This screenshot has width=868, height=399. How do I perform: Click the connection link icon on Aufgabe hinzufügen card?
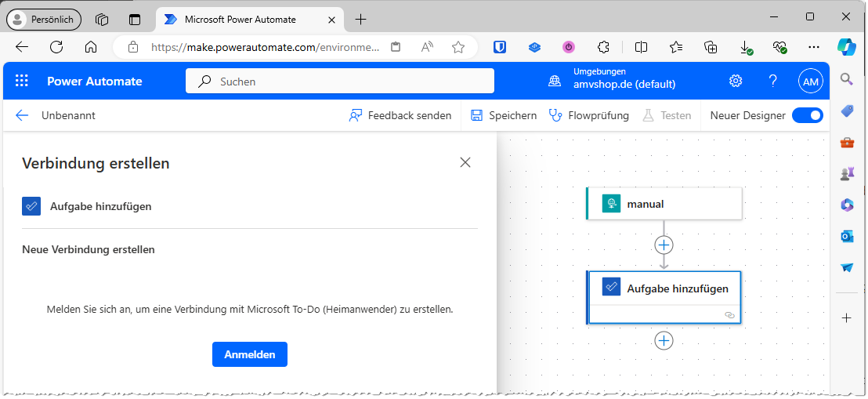(x=729, y=314)
